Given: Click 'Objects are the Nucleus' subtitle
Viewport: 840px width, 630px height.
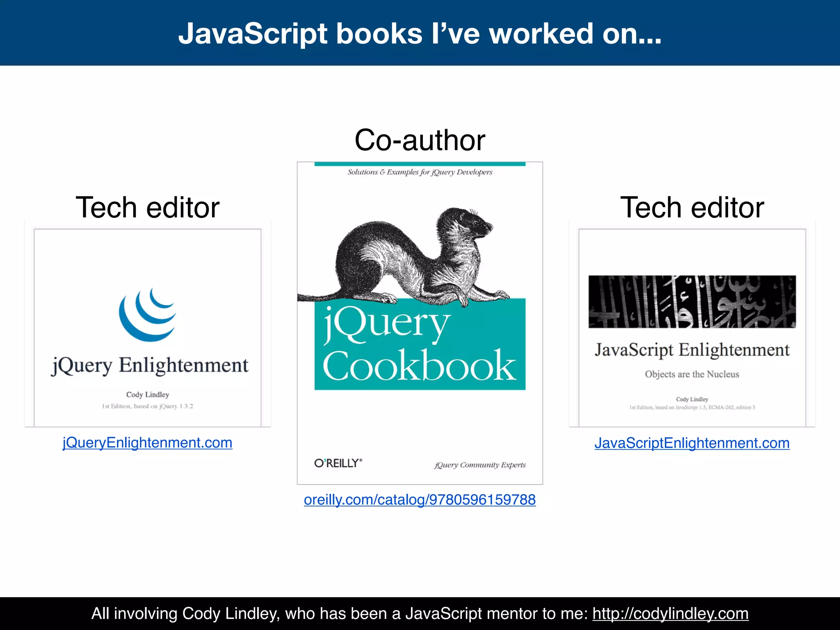Looking at the screenshot, I should (x=692, y=374).
